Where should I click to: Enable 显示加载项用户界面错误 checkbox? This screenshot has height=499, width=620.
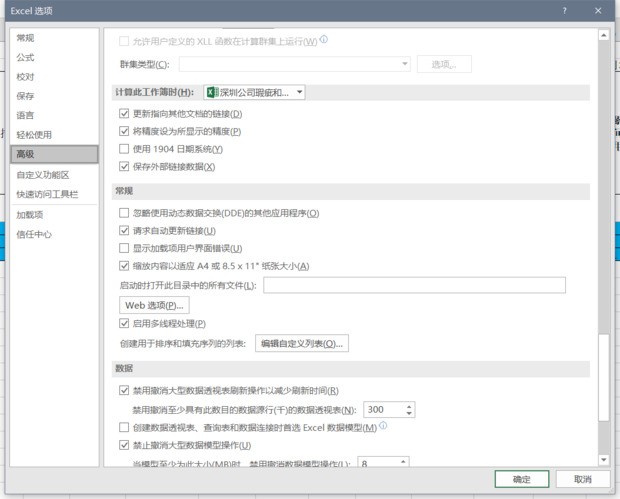point(124,248)
